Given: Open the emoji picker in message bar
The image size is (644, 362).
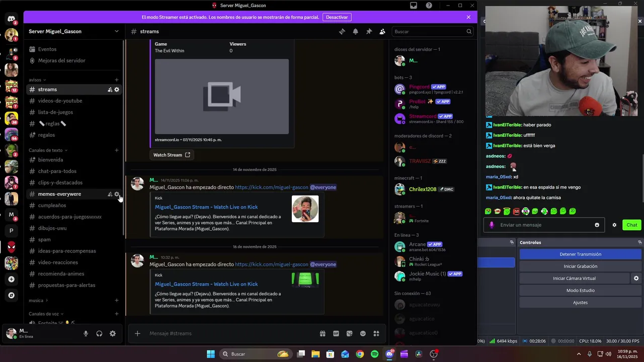Looking at the screenshot, I should coord(363,333).
